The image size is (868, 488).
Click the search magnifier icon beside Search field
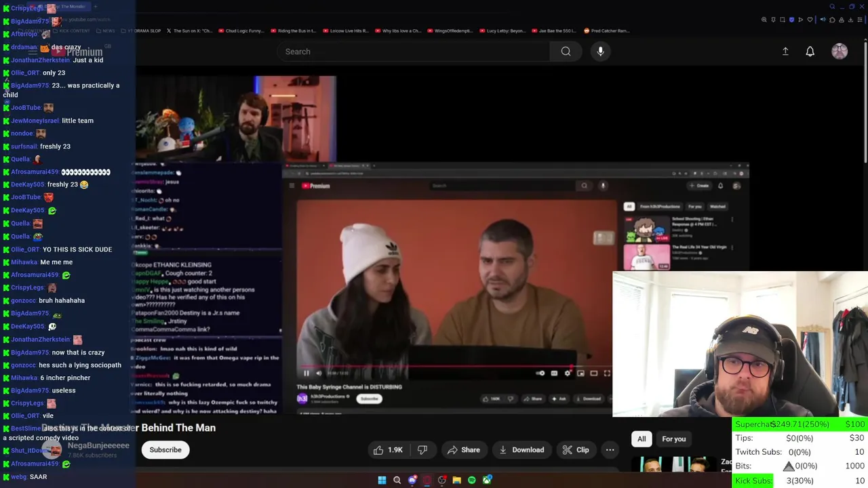click(x=566, y=52)
